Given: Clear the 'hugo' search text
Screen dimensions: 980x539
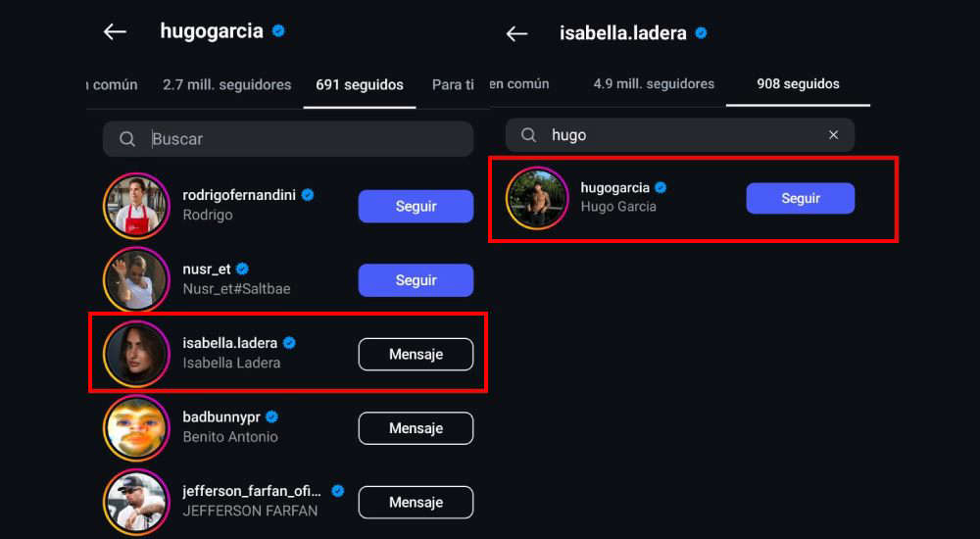Looking at the screenshot, I should pos(833,135).
